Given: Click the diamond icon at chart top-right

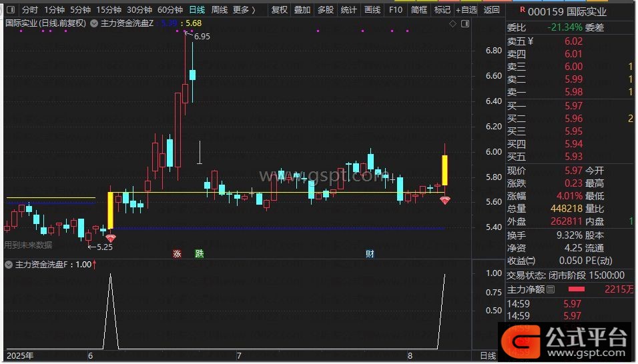Looking at the screenshot, I should point(452,24).
